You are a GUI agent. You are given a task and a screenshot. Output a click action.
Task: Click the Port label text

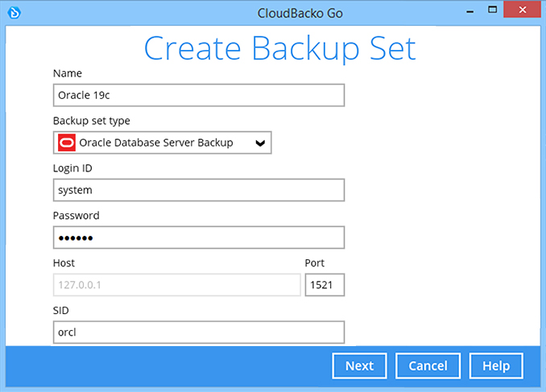tap(314, 263)
